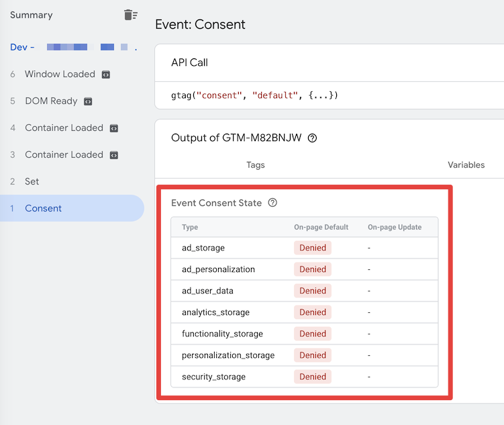Open help icon next to GTM-M82BNJW output
The image size is (504, 425).
point(312,138)
